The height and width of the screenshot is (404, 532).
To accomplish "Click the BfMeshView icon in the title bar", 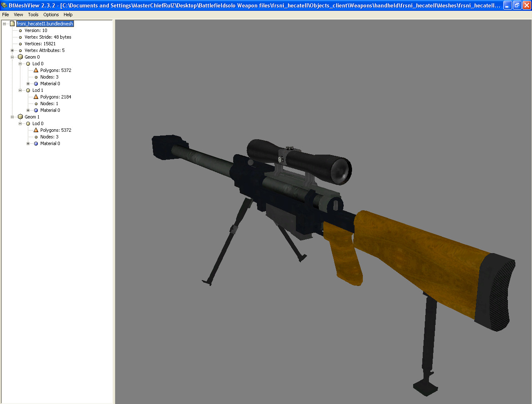I will pos(4,5).
